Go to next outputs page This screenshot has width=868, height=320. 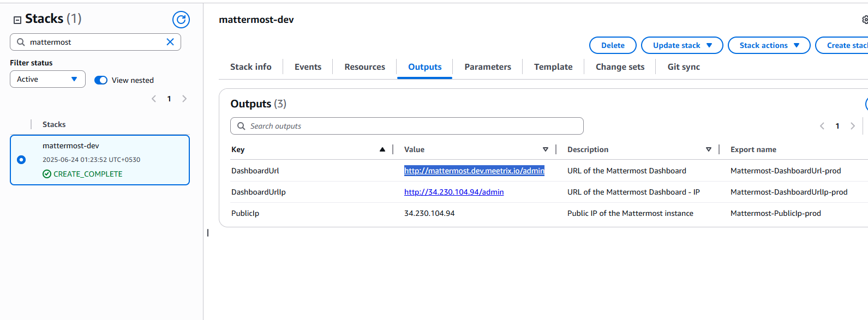tap(853, 126)
